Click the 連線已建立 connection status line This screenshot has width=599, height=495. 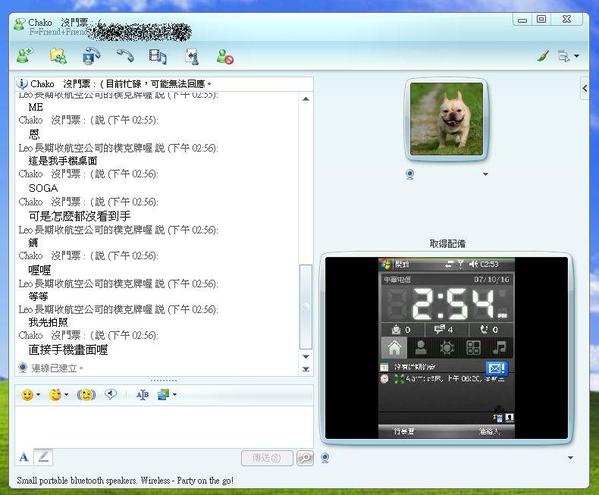point(57,368)
